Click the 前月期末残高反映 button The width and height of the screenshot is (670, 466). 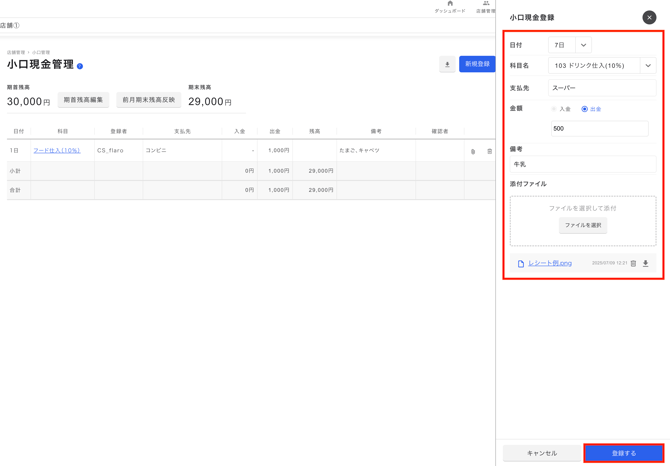[149, 100]
